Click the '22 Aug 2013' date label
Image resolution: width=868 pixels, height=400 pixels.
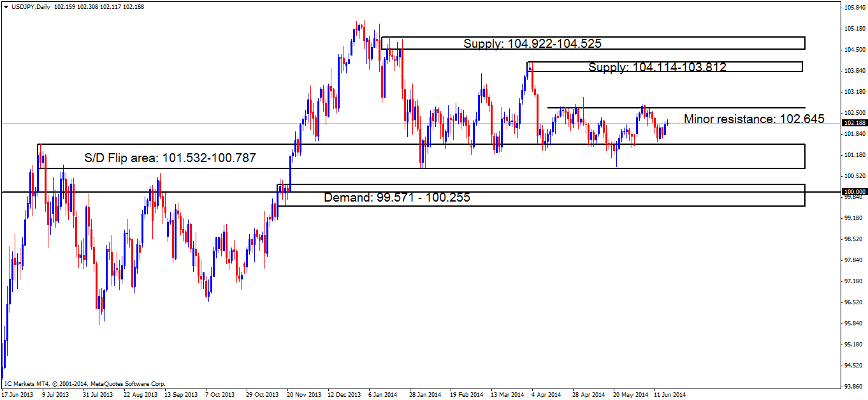pos(140,395)
